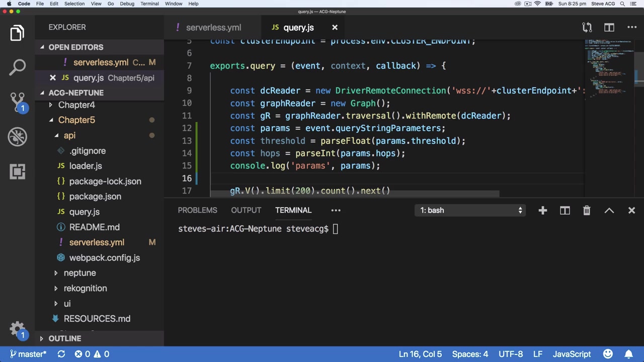Add a new terminal with plus icon
The image size is (644, 362).
click(542, 211)
